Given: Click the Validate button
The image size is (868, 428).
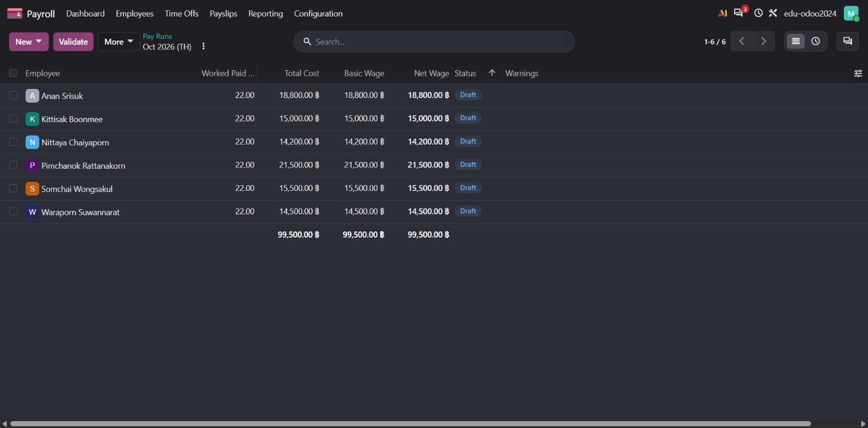Looking at the screenshot, I should (x=74, y=42).
